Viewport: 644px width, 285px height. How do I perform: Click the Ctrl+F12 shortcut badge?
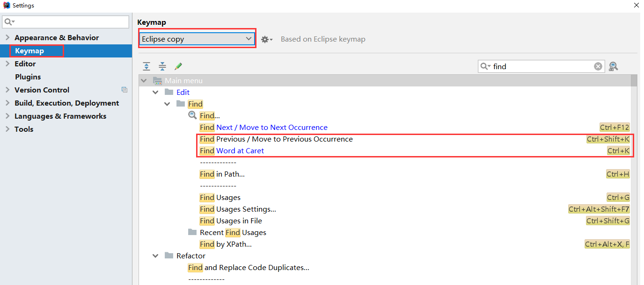pyautogui.click(x=615, y=127)
